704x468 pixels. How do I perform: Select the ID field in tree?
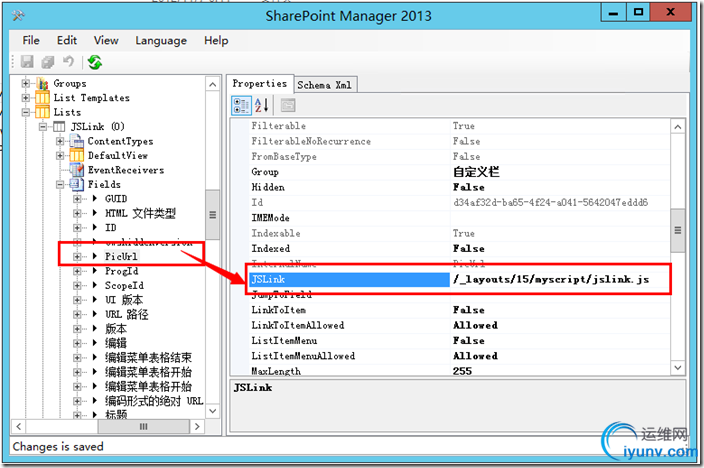110,227
